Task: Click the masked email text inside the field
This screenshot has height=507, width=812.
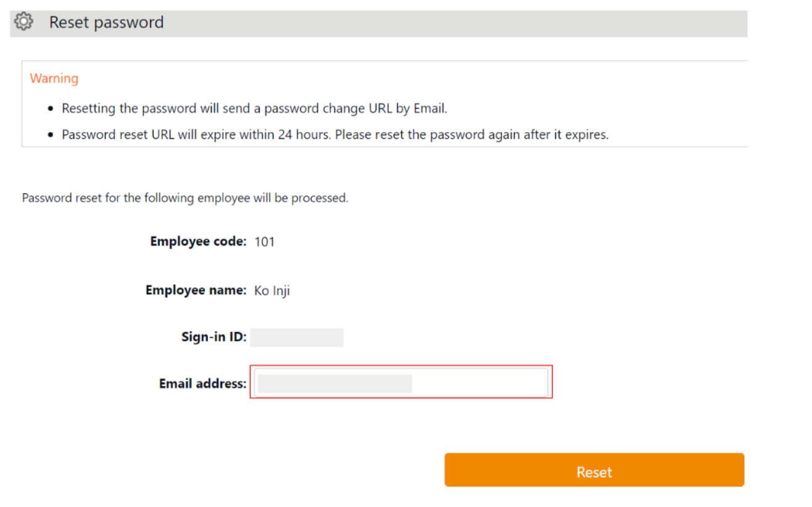Action: [334, 383]
